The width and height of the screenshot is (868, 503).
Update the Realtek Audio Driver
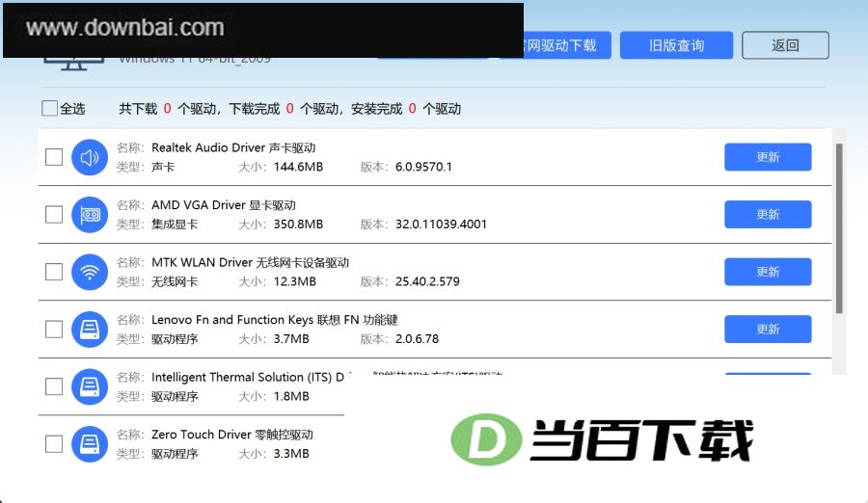(x=768, y=157)
